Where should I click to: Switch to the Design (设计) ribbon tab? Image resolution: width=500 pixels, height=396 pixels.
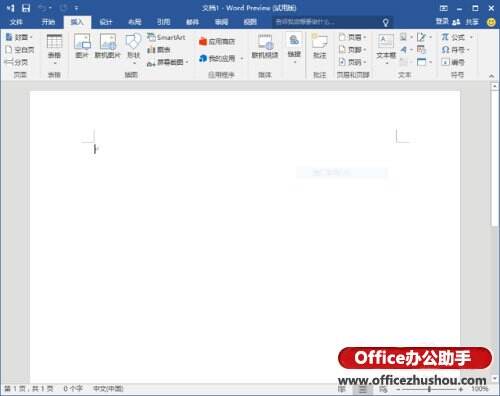106,22
